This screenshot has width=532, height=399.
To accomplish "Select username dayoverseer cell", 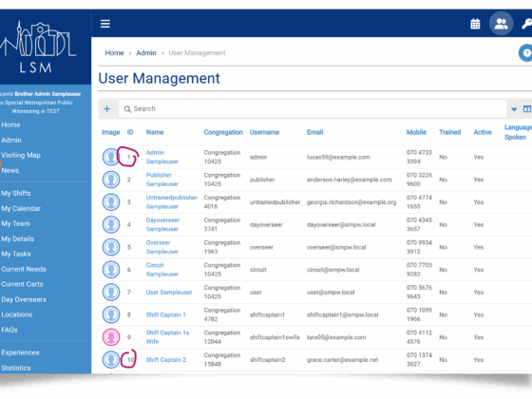I will (266, 224).
